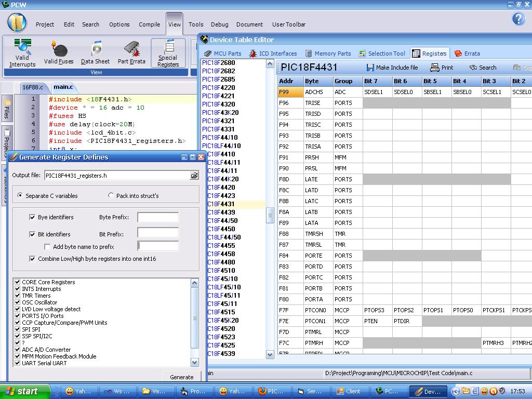Browse for output file using folder icon
This screenshot has width=532, height=399.
[x=194, y=176]
